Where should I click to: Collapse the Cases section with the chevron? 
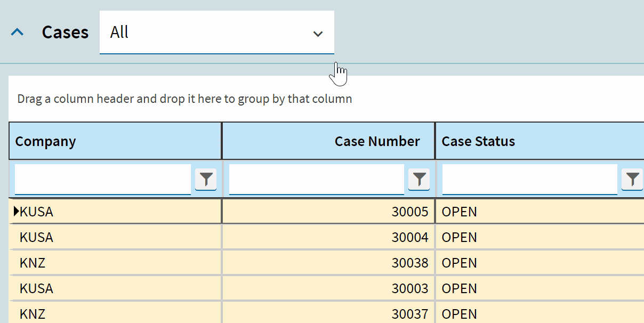point(18,33)
